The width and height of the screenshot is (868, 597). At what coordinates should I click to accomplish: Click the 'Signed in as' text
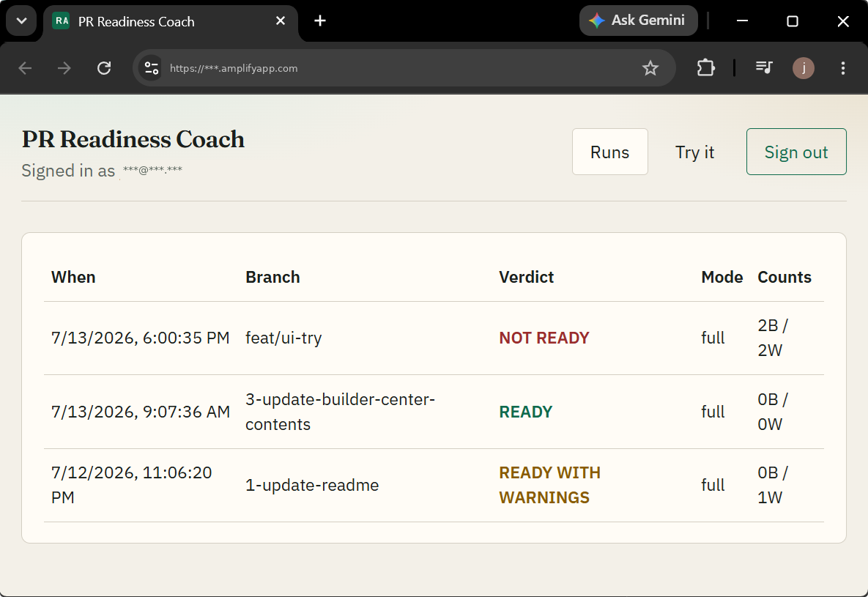[x=68, y=171]
